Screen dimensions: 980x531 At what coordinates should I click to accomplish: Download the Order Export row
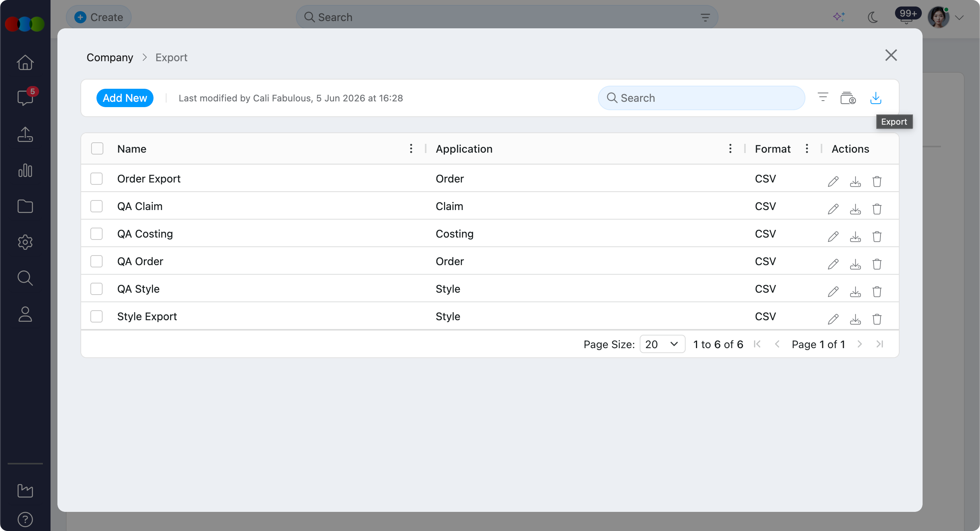point(855,181)
